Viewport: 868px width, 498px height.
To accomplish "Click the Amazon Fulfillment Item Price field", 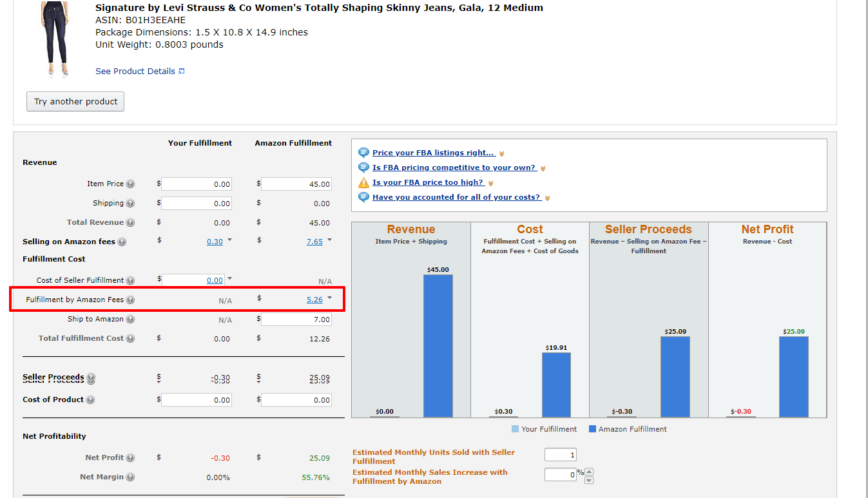I will click(x=297, y=184).
